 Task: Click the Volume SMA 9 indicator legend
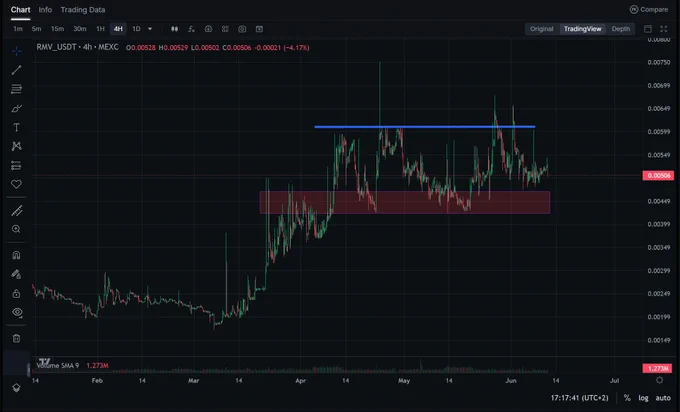tap(58, 366)
